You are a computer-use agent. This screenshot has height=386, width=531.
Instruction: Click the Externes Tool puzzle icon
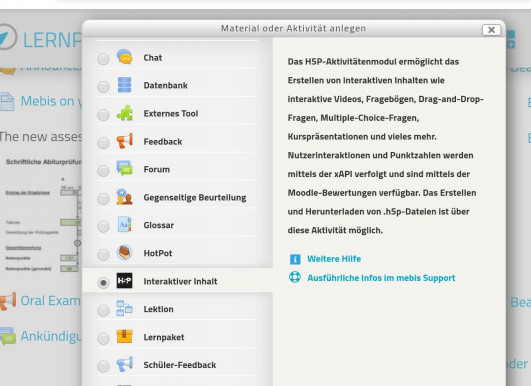tap(125, 113)
